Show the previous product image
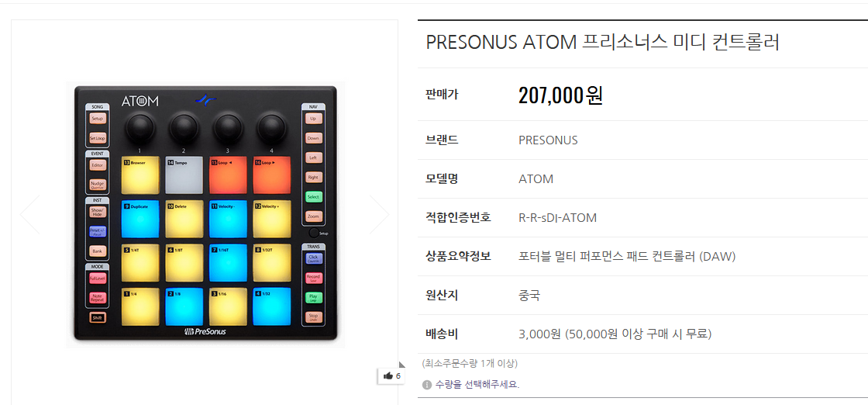 point(29,214)
